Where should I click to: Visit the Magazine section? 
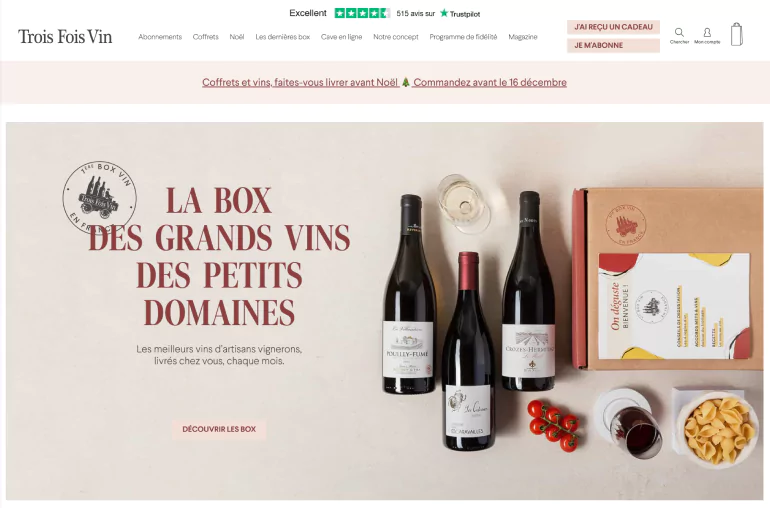click(x=522, y=37)
